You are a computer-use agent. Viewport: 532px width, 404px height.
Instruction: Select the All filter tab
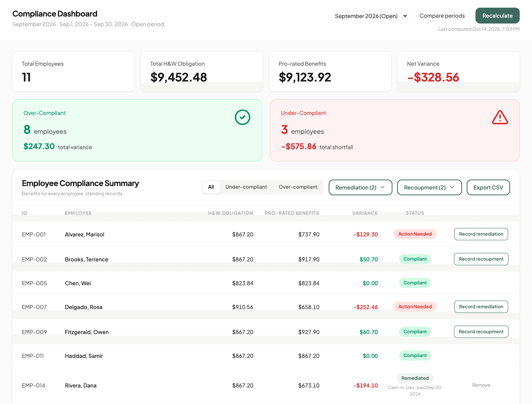click(x=211, y=187)
